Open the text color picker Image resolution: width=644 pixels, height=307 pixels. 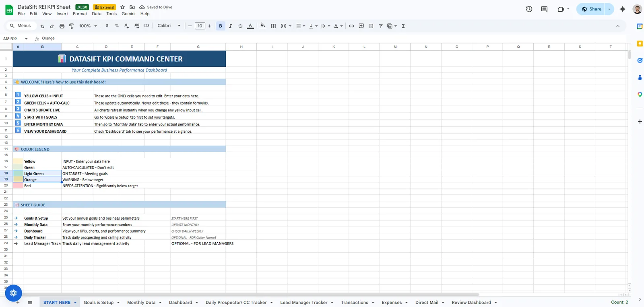point(250,26)
